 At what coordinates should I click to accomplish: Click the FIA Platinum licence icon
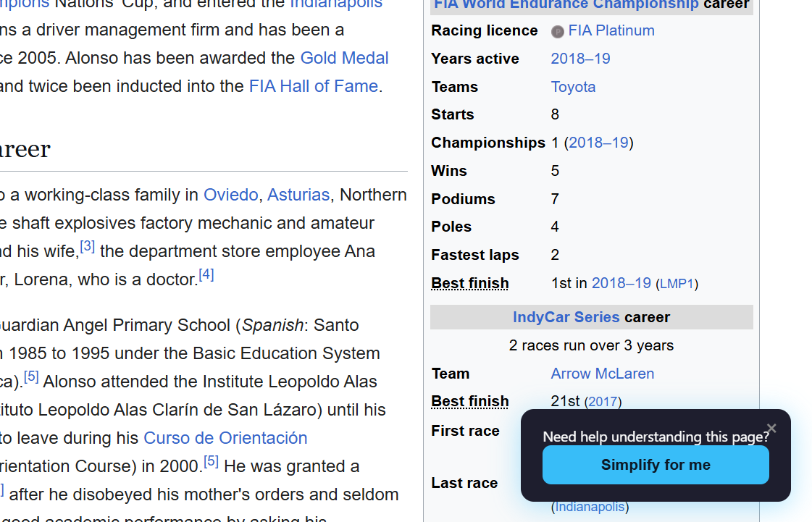point(557,32)
